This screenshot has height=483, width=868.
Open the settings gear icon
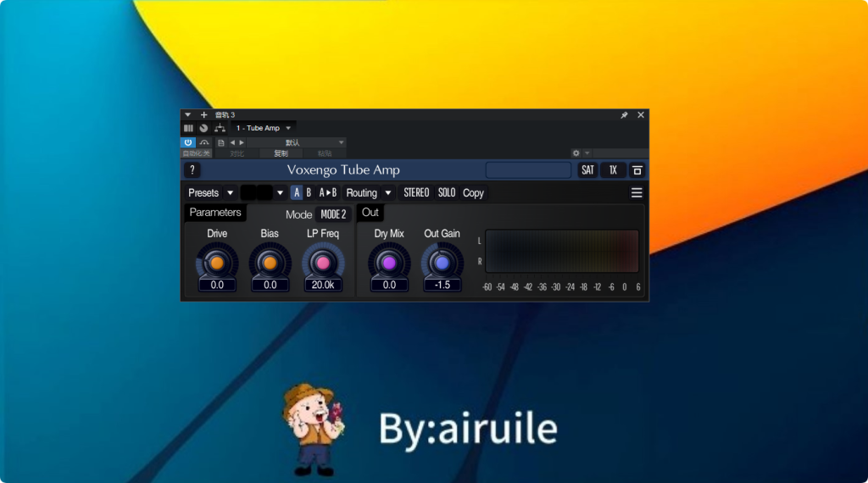pyautogui.click(x=576, y=153)
